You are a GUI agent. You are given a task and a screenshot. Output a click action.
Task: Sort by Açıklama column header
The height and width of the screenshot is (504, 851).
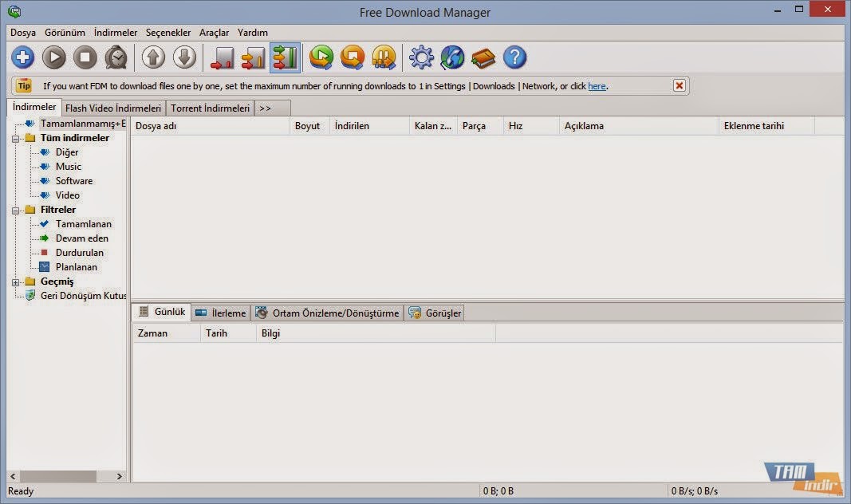639,126
